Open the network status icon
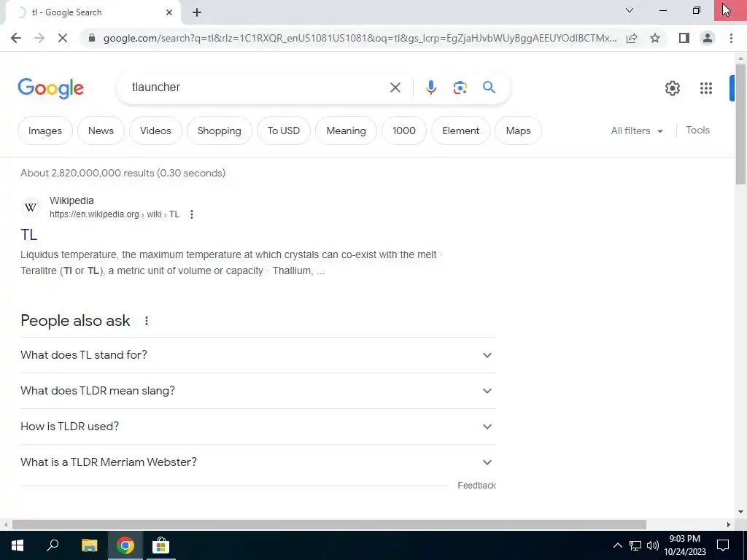747x560 pixels. tap(635, 545)
